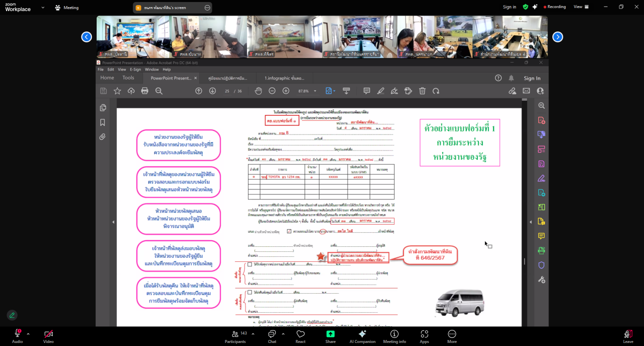Screen dimensions: 644x346
Task: Expand Participants options chevron
Action: [253, 333]
